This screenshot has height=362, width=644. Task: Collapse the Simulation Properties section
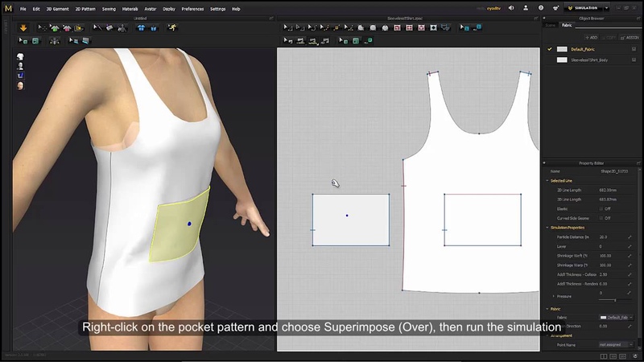point(547,228)
